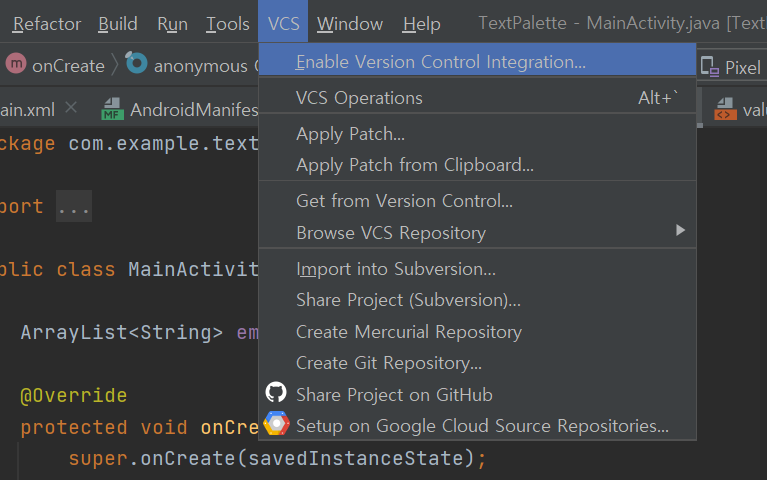This screenshot has width=767, height=480.
Task: Choose Import into Subversion
Action: (477, 269)
